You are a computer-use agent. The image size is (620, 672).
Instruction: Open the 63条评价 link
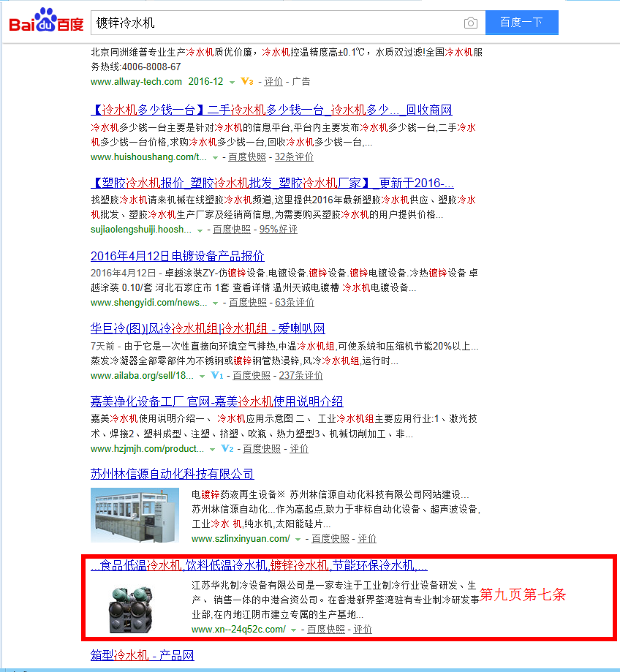click(295, 303)
